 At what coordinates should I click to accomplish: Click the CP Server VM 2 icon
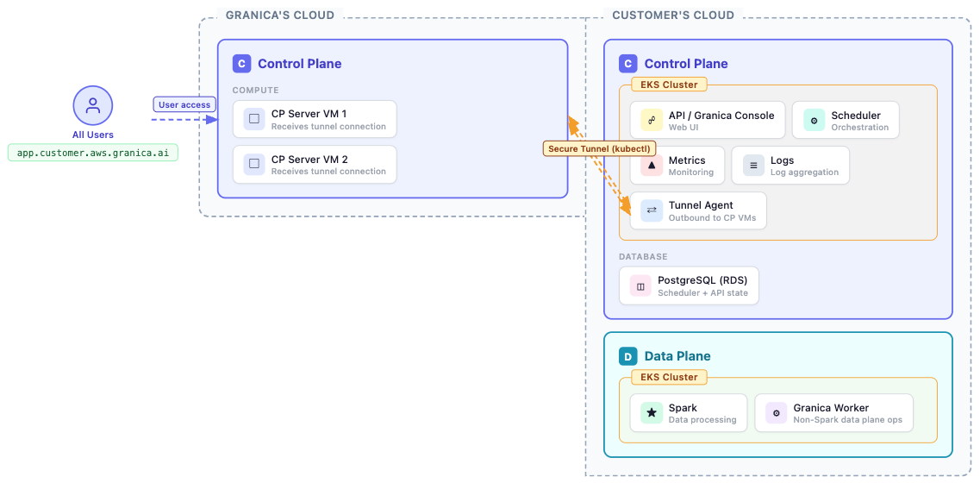253,164
